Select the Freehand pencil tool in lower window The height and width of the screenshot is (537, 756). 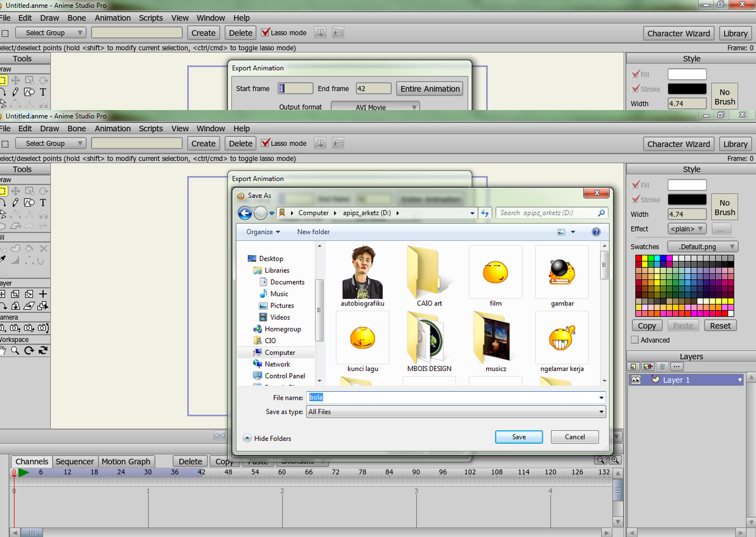coord(15,203)
